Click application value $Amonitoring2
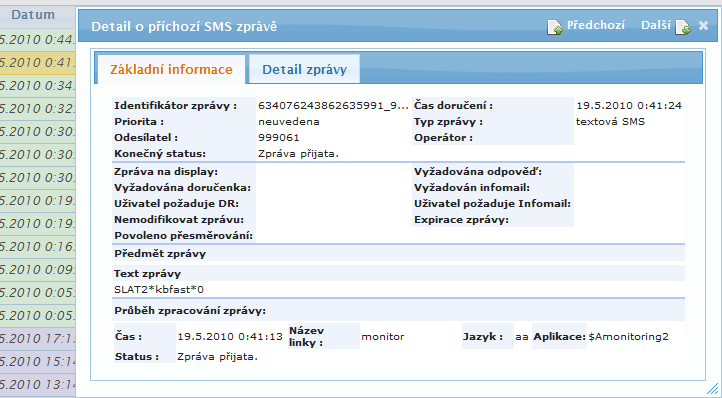Viewport: 722px width, 398px height. tap(628, 337)
